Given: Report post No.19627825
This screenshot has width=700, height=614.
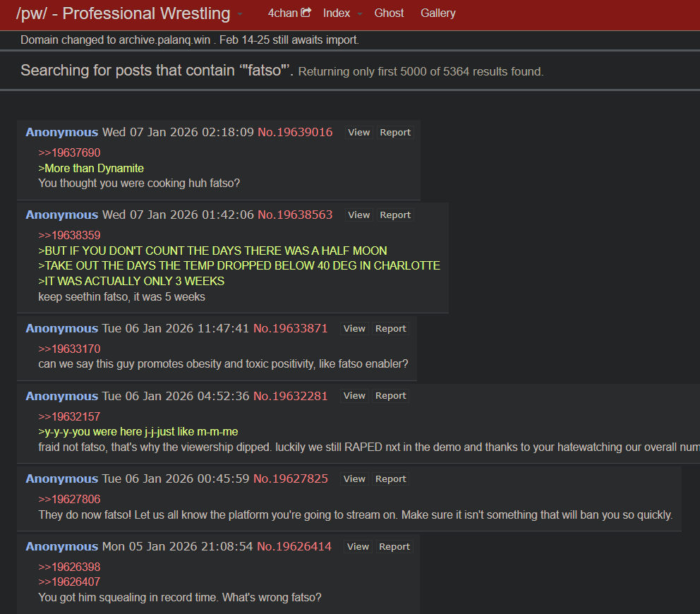Looking at the screenshot, I should pyautogui.click(x=391, y=479).
